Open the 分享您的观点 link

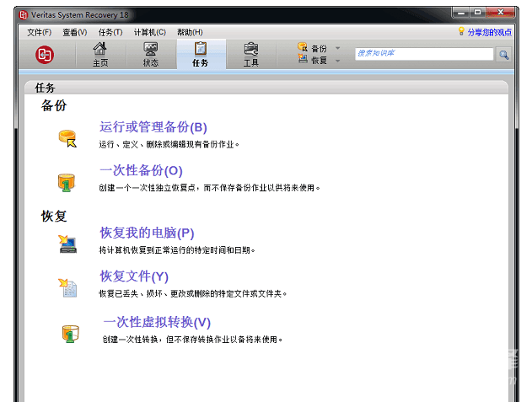point(489,32)
